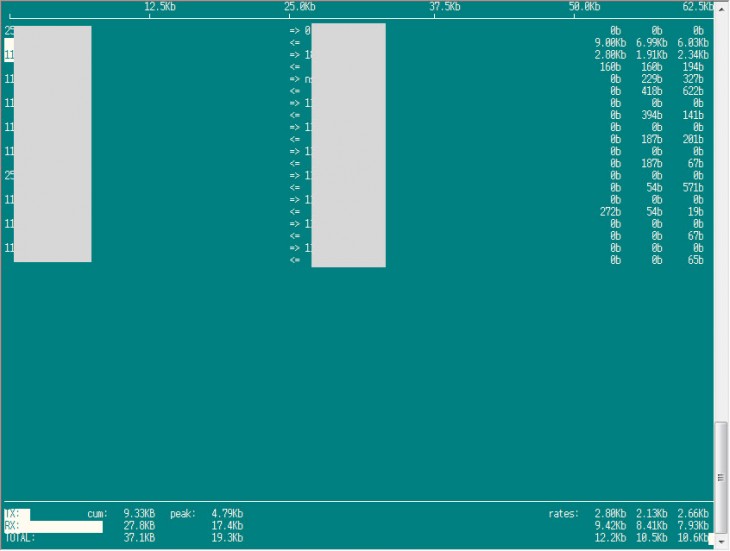
Task: Click the 9.00Kb rate in the connection list
Action: click(609, 43)
